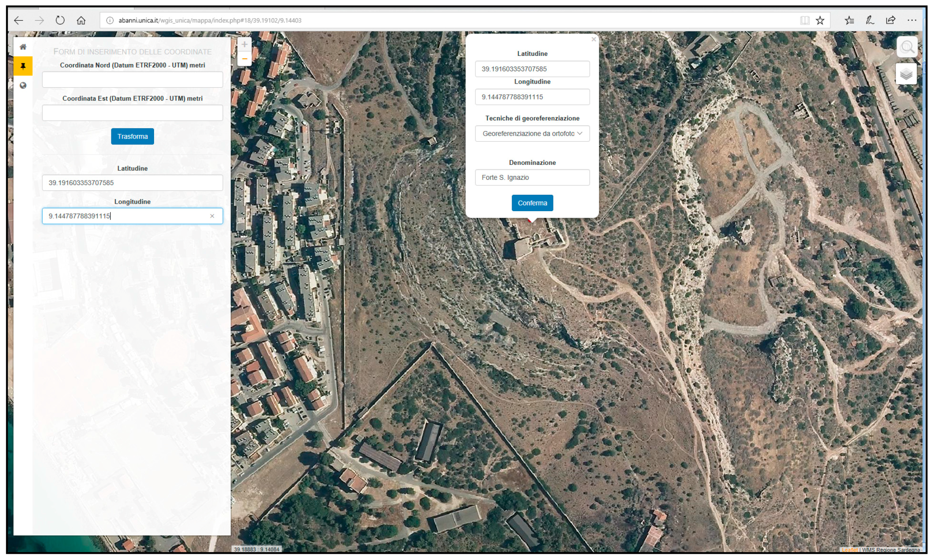Select the pushpin coordinates sidebar tab
933x560 pixels.
[x=23, y=66]
